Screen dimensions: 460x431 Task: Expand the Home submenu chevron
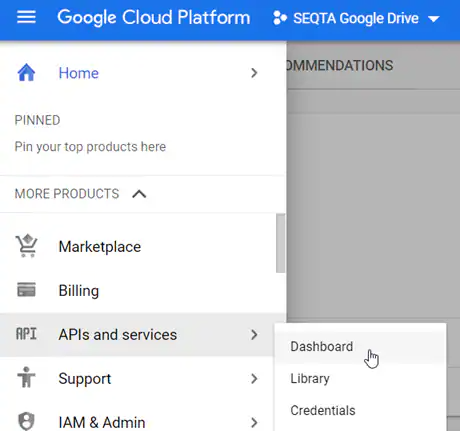click(x=254, y=73)
